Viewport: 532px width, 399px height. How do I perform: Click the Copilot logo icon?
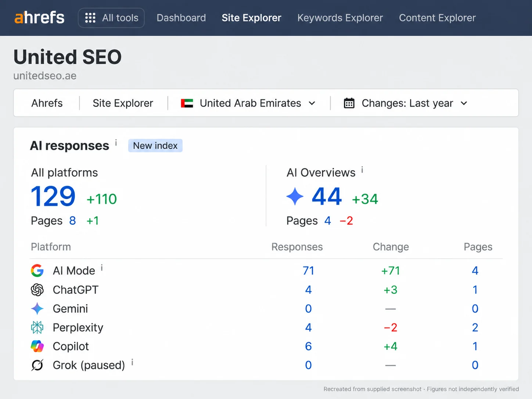pyautogui.click(x=37, y=346)
